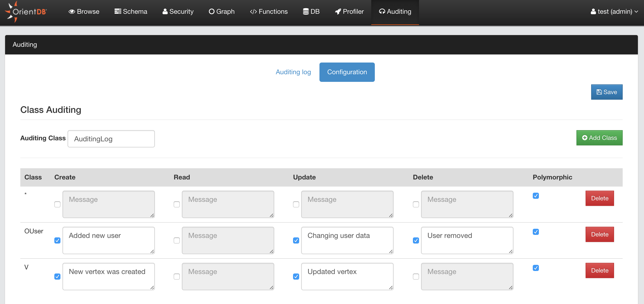
Task: Select the Configuration tab
Action: point(347,72)
